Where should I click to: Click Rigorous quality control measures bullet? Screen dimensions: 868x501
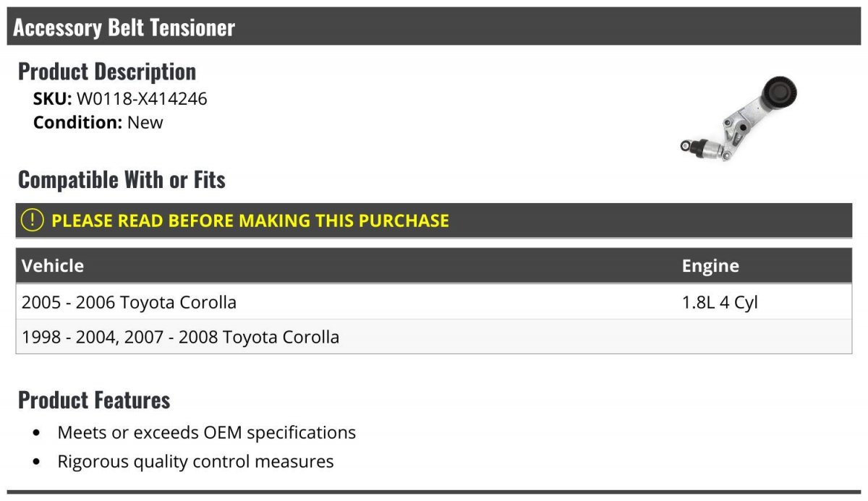[x=195, y=461]
